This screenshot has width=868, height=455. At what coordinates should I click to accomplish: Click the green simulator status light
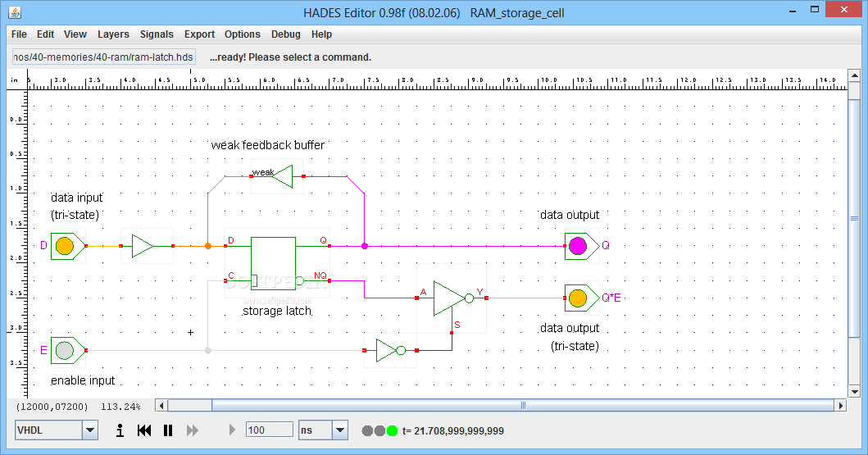point(392,430)
